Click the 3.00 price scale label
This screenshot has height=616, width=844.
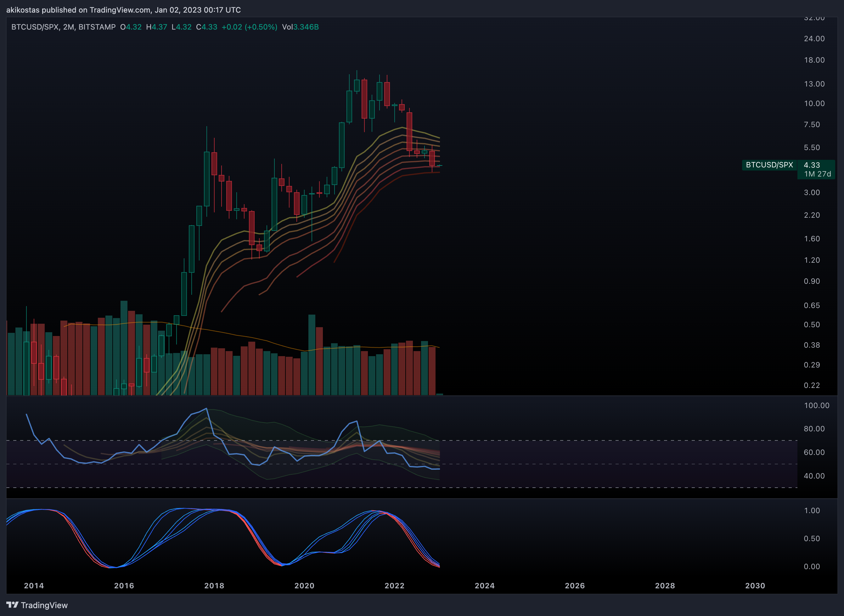[812, 193]
